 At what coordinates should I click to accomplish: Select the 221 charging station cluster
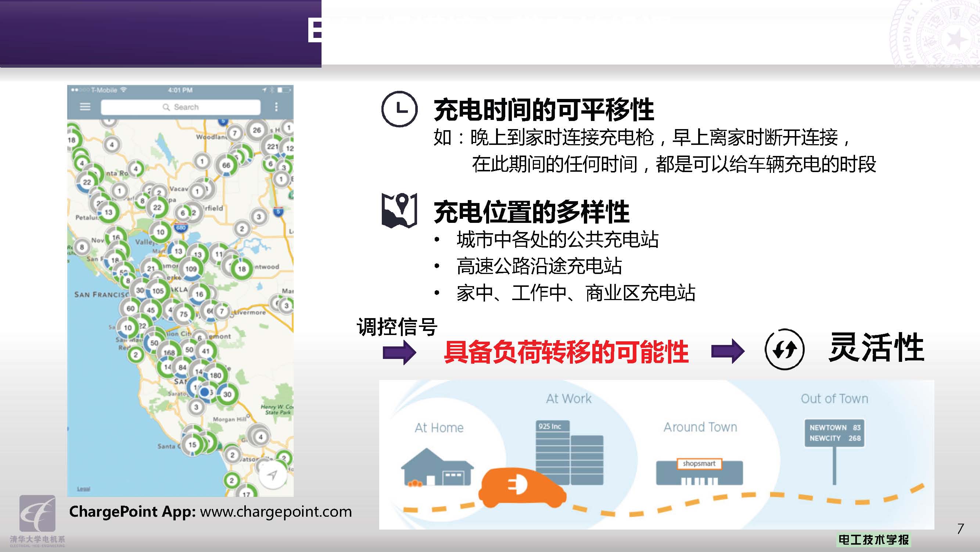(x=272, y=146)
